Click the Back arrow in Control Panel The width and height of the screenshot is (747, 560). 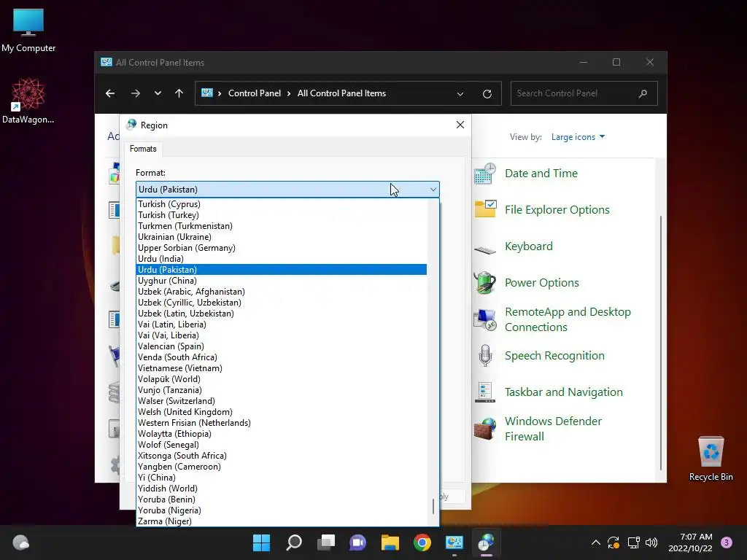(x=110, y=93)
